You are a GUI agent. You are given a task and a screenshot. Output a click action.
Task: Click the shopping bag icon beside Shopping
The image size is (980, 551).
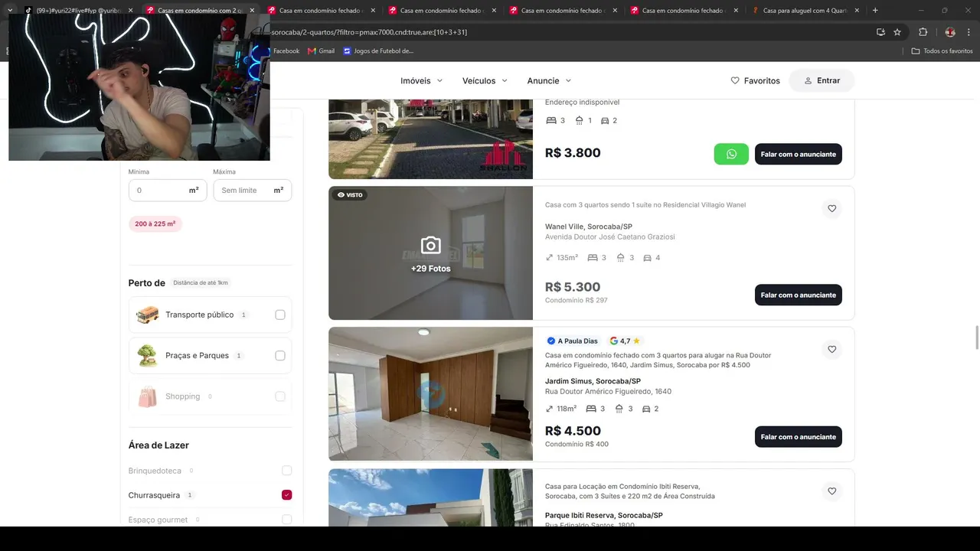(147, 396)
